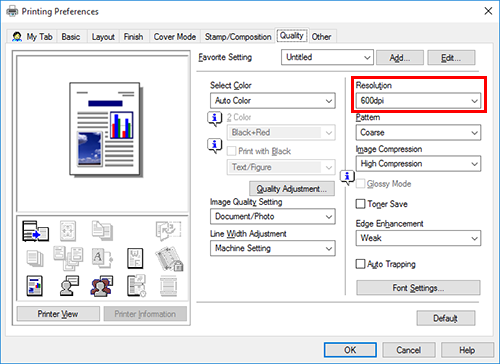The width and height of the screenshot is (500, 364).
Task: Switch to the Layout tab
Action: (x=103, y=37)
